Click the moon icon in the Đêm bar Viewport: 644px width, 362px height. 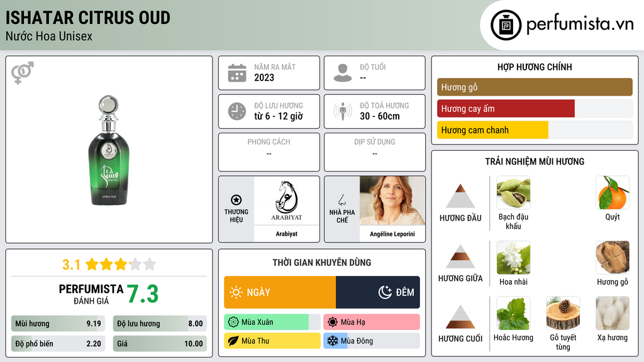pyautogui.click(x=385, y=292)
